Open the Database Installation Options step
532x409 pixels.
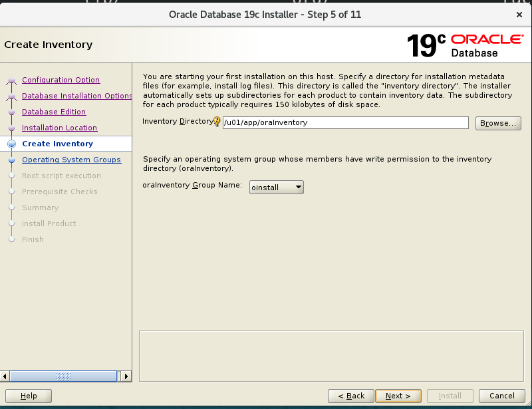(x=77, y=96)
